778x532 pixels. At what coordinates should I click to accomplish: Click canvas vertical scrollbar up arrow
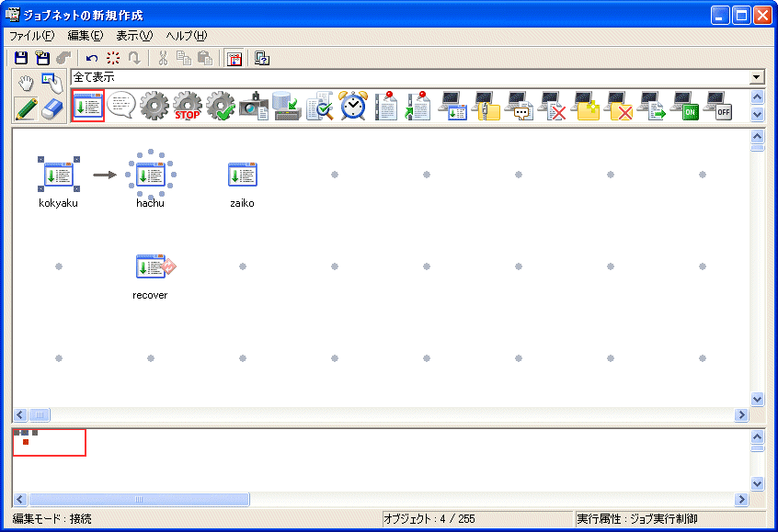tap(757, 136)
